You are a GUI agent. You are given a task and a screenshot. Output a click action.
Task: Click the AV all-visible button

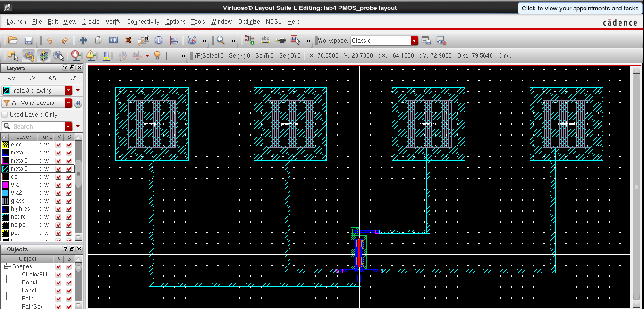pyautogui.click(x=11, y=78)
